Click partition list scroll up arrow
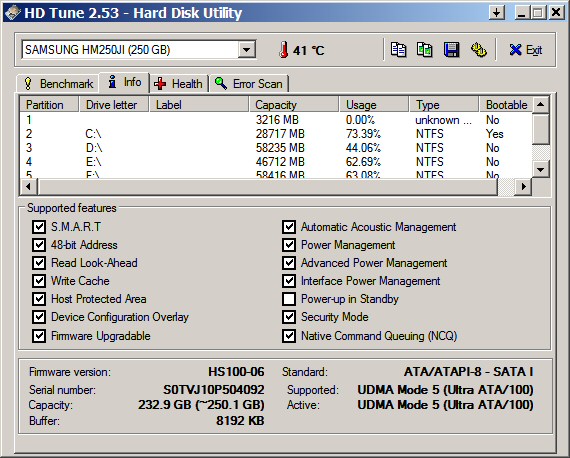 point(541,105)
